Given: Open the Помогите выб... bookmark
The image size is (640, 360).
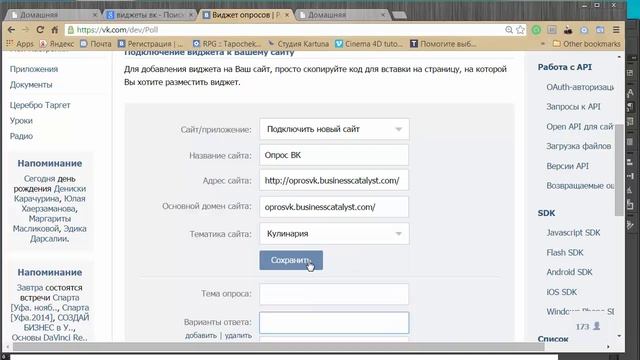Looking at the screenshot, I should tap(443, 44).
